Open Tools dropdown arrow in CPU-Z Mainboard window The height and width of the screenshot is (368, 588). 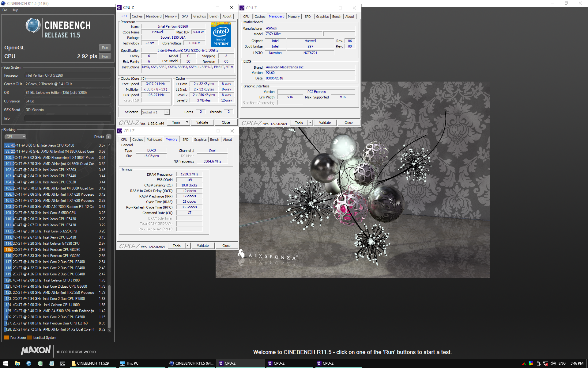tap(310, 123)
